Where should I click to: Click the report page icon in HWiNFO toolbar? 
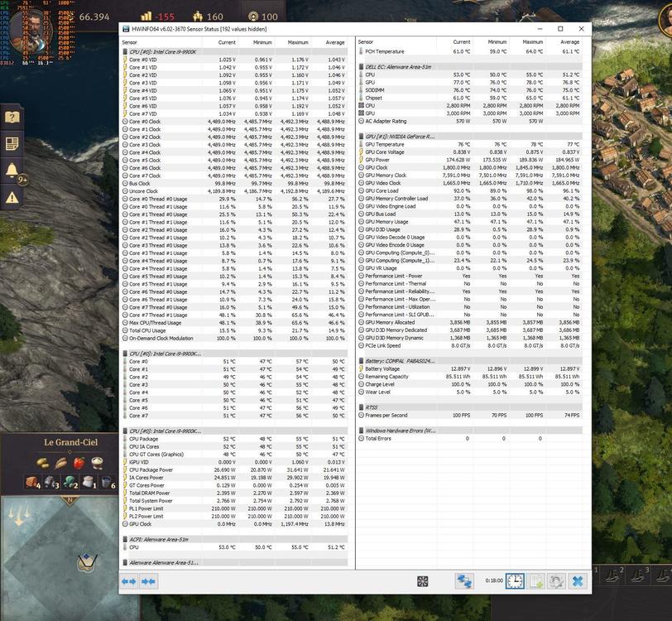tap(535, 580)
